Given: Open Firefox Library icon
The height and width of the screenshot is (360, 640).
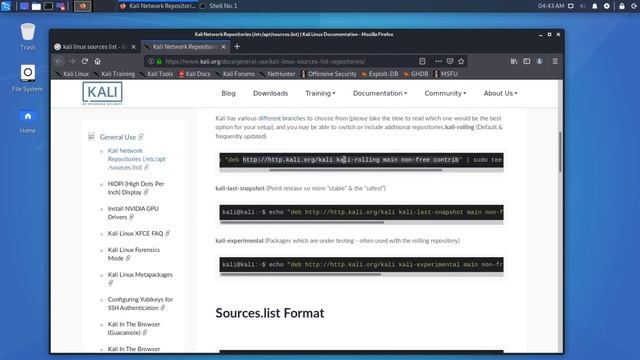Looking at the screenshot, I should point(514,61).
